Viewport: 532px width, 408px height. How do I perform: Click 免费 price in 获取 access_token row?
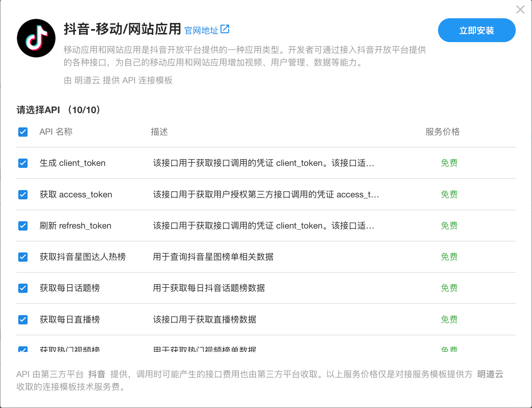[x=449, y=194]
